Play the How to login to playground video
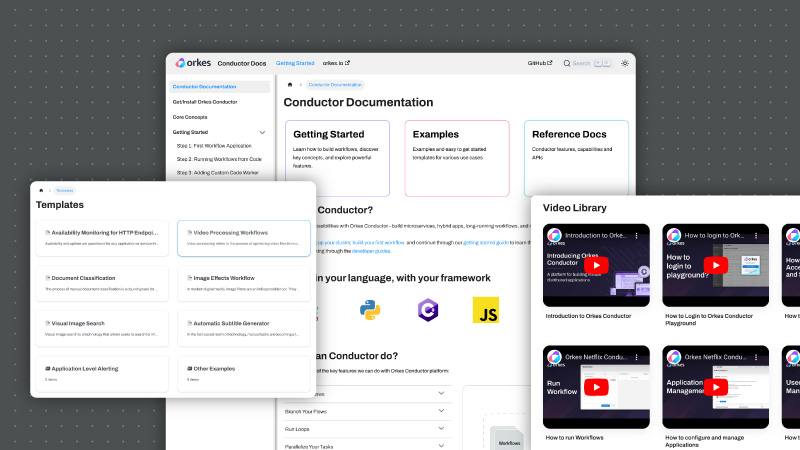 (x=715, y=265)
